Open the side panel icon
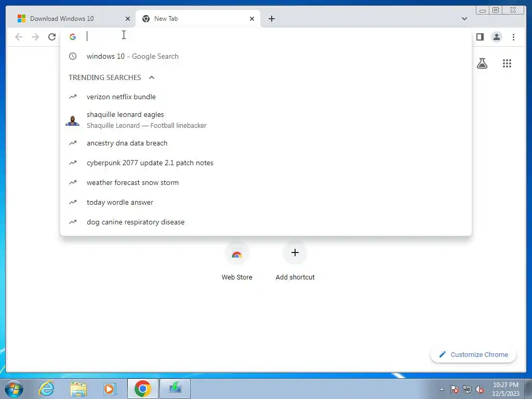Screen dimensions: 532x399 (480, 37)
